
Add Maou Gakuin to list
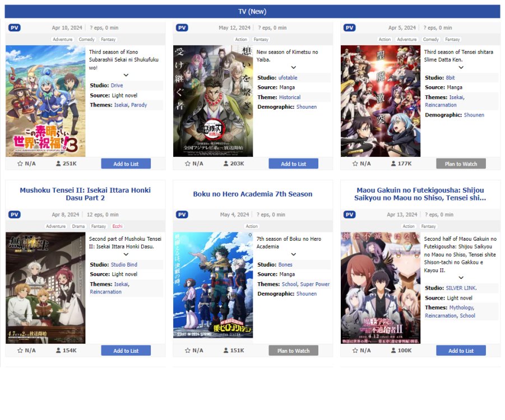click(x=461, y=351)
